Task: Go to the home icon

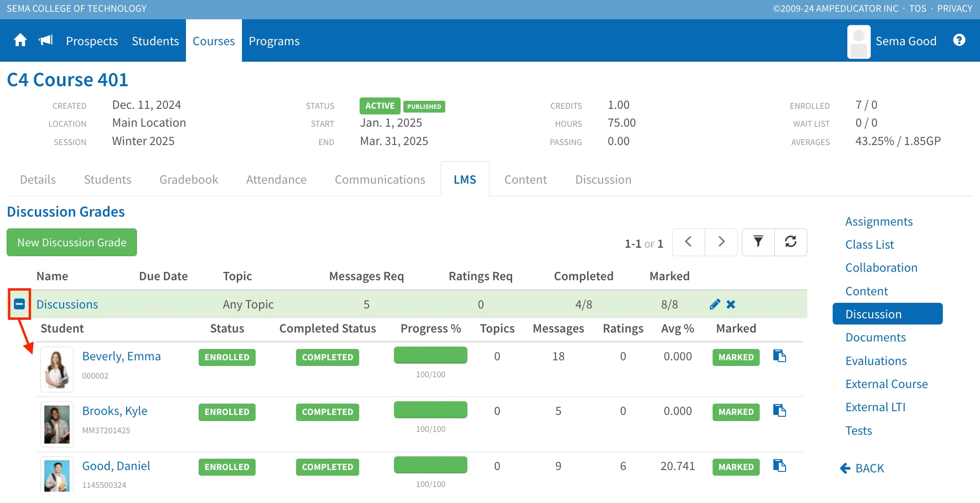Action: [20, 41]
